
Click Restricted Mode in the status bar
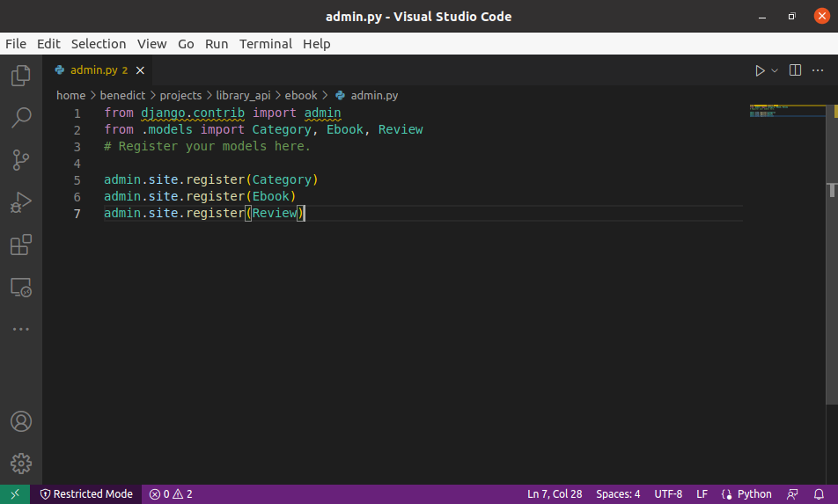86,494
